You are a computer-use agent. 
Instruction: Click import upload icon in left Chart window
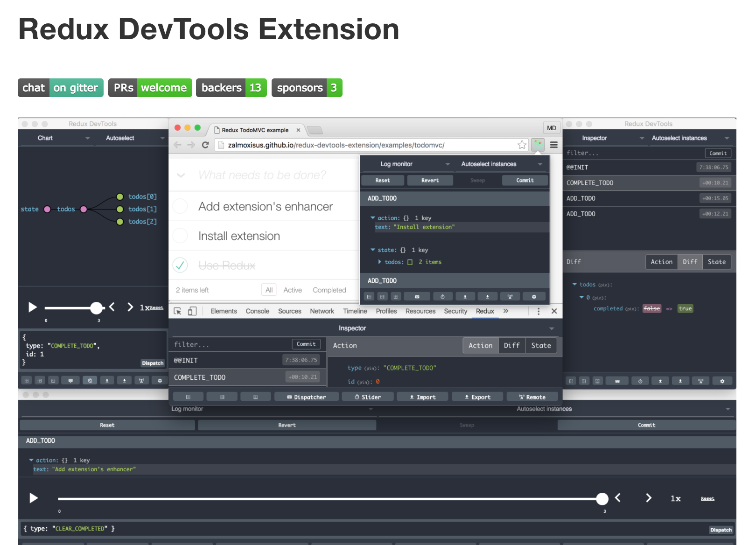click(107, 381)
